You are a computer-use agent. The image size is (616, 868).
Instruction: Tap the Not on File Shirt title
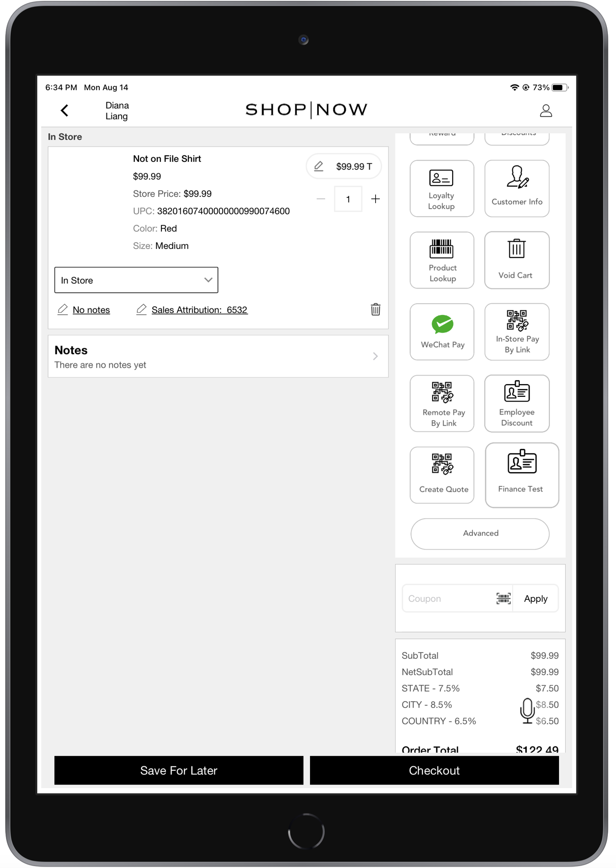tap(167, 159)
